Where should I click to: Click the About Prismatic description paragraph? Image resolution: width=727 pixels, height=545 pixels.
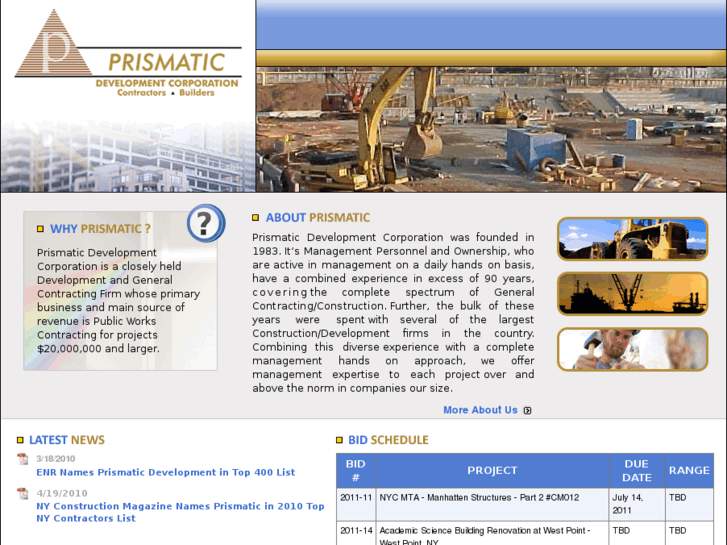point(393,313)
